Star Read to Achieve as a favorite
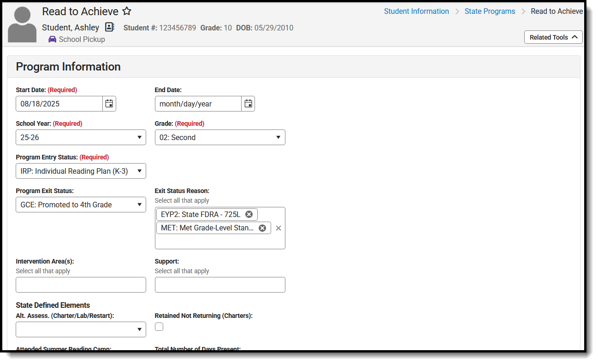Viewport: 598px width, 364px height. 126,11
